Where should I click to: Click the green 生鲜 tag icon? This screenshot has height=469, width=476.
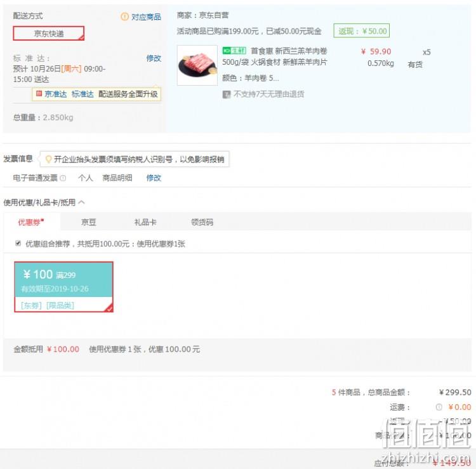click(x=234, y=50)
